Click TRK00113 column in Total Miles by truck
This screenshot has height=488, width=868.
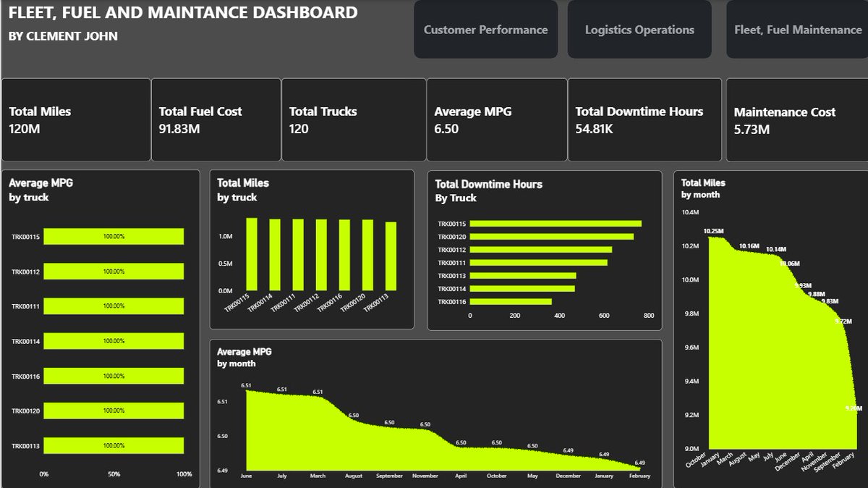(391, 256)
